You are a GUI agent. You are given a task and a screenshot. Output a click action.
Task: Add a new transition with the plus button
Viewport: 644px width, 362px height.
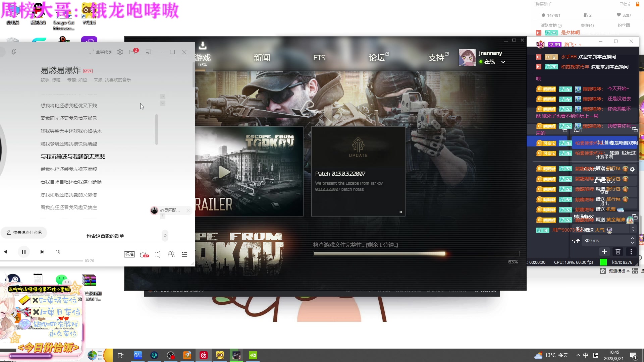[x=604, y=252]
